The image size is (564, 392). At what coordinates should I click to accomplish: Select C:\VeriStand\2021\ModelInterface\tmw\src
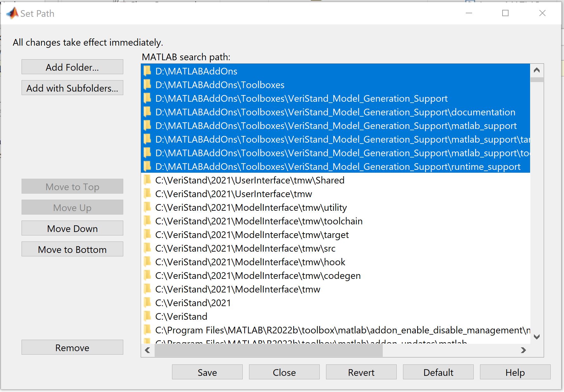(x=336, y=248)
